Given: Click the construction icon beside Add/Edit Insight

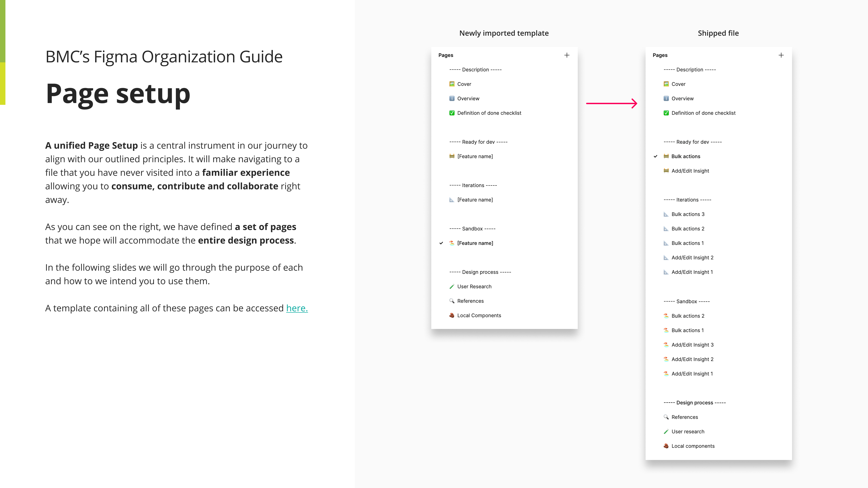Looking at the screenshot, I should [x=666, y=171].
